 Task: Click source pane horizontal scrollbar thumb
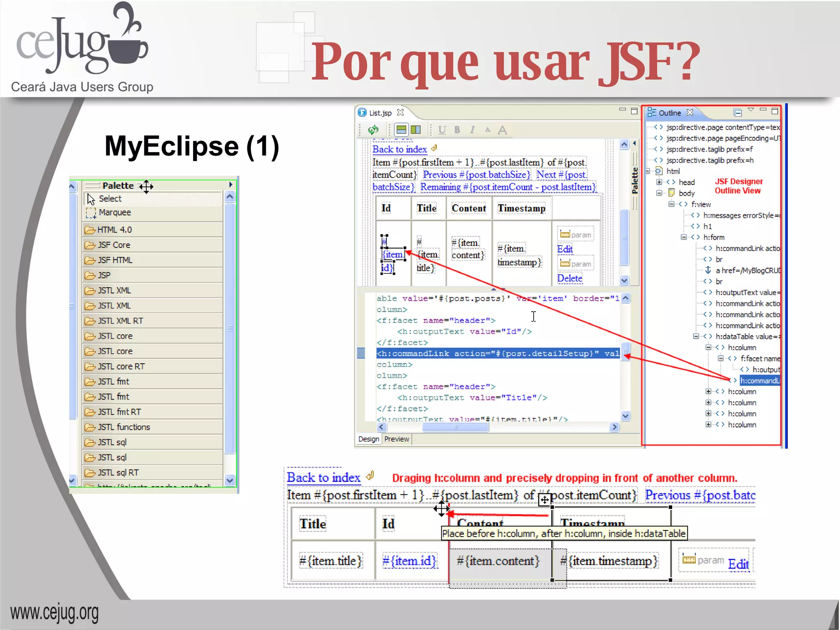[455, 427]
